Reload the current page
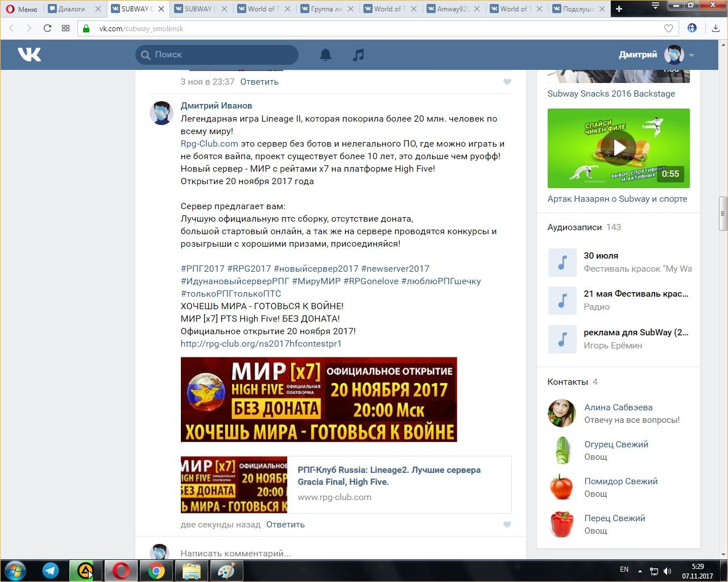The height and width of the screenshot is (582, 728). [x=47, y=28]
